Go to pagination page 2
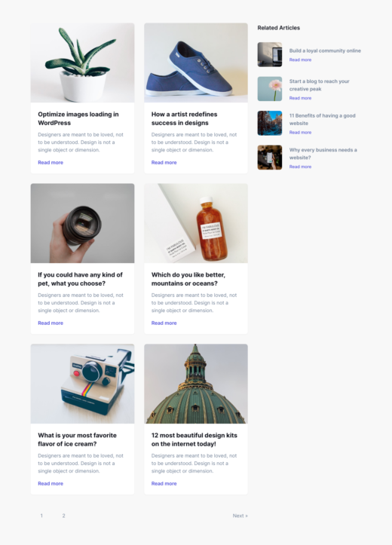The width and height of the screenshot is (392, 545). point(63,516)
